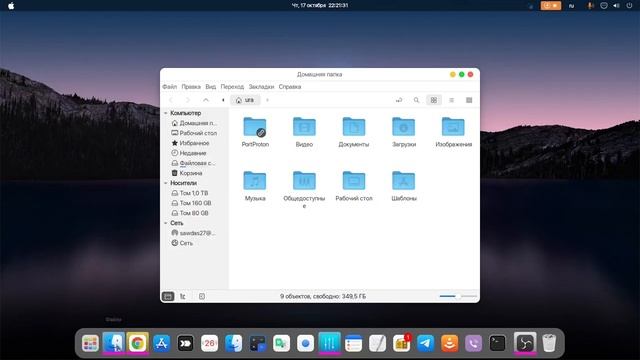Hide the sidebar using status bar button
This screenshot has width=640, height=360.
click(202, 296)
